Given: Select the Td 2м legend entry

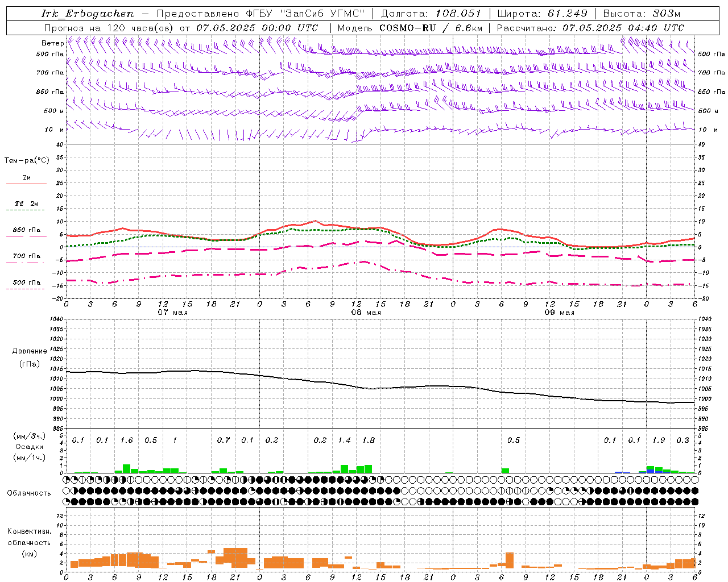Looking at the screenshot, I should coord(26,203).
